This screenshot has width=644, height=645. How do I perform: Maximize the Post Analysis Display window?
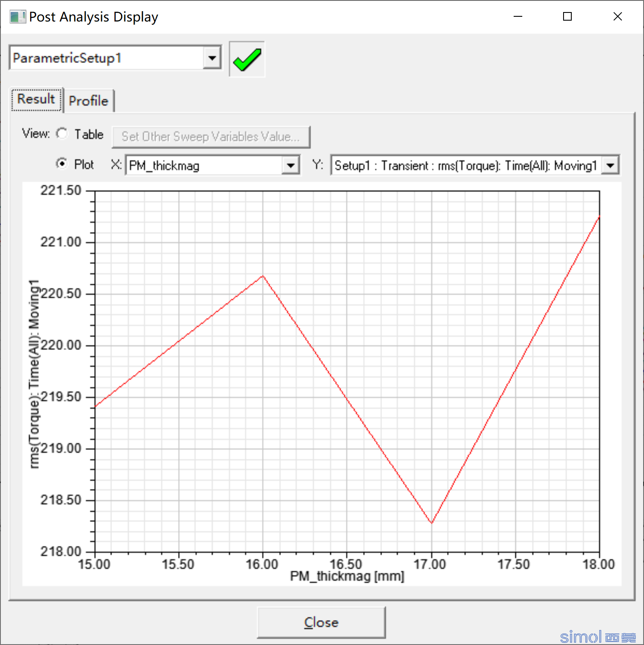pos(567,17)
